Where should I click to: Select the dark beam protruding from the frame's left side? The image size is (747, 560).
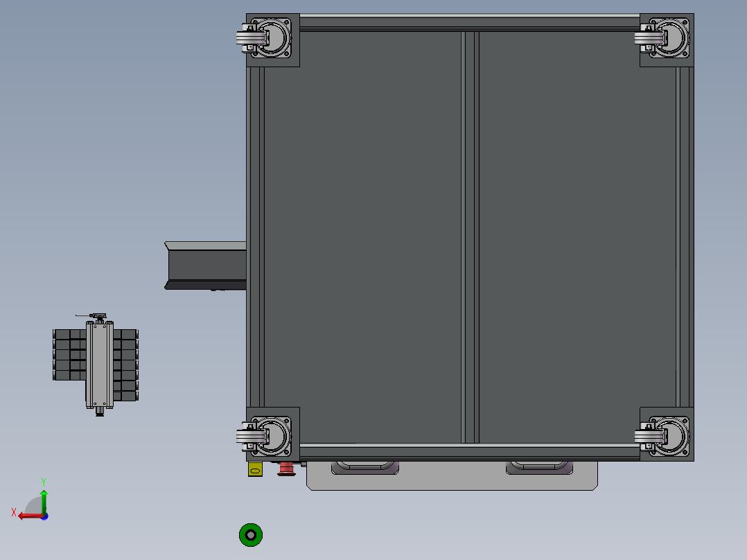pyautogui.click(x=205, y=265)
